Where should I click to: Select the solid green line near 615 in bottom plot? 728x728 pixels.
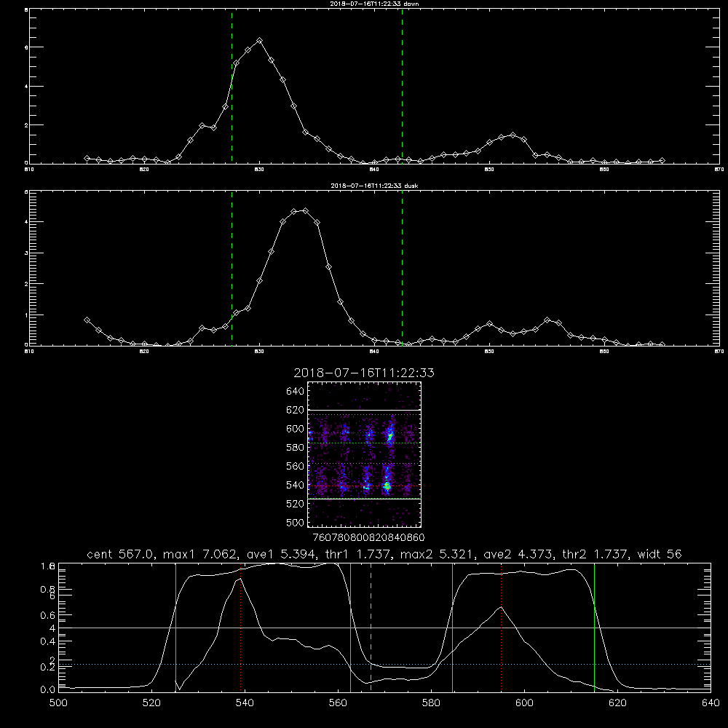coord(594,628)
